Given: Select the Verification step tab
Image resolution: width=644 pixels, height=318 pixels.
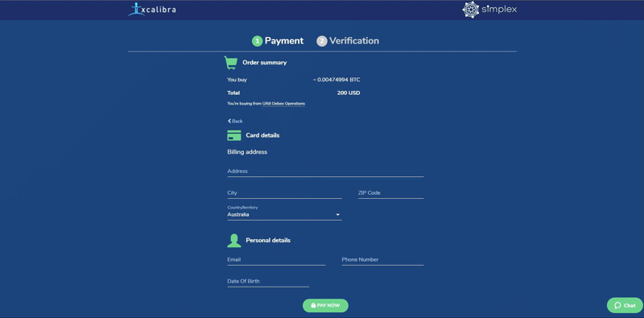Looking at the screenshot, I should 348,41.
